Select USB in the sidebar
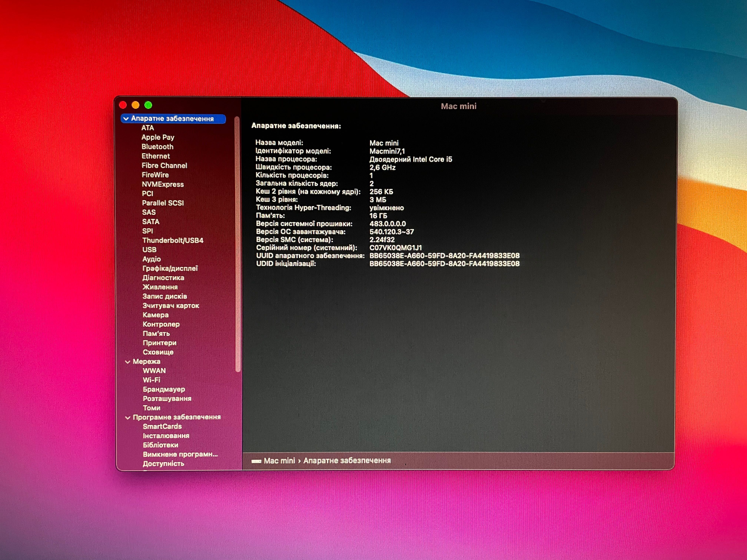Viewport: 747px width, 560px height. 149,250
